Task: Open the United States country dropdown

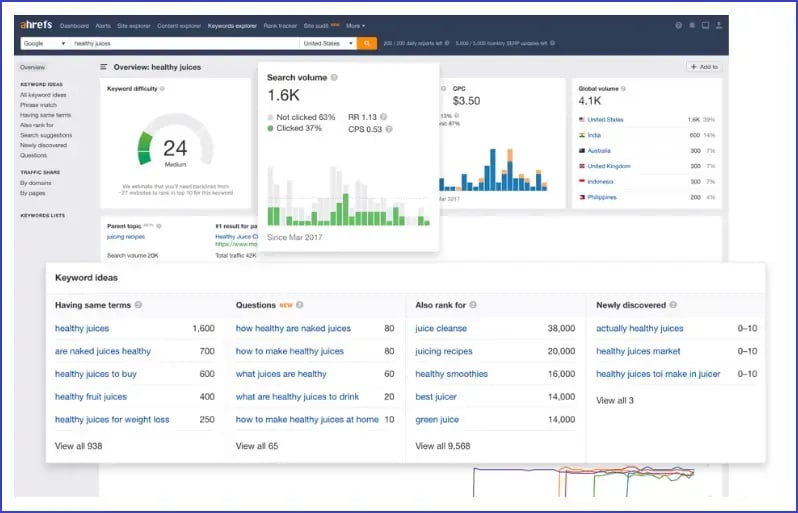Action: [x=327, y=44]
